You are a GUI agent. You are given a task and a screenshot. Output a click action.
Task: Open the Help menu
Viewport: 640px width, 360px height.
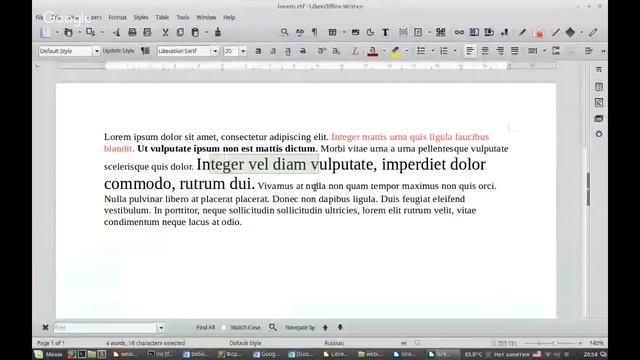pos(229,18)
